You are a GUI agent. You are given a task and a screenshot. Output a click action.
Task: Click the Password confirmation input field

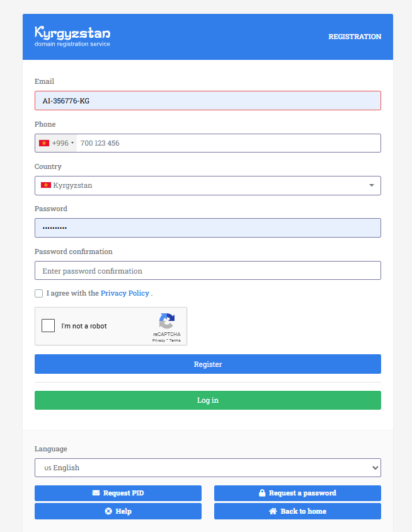click(208, 271)
